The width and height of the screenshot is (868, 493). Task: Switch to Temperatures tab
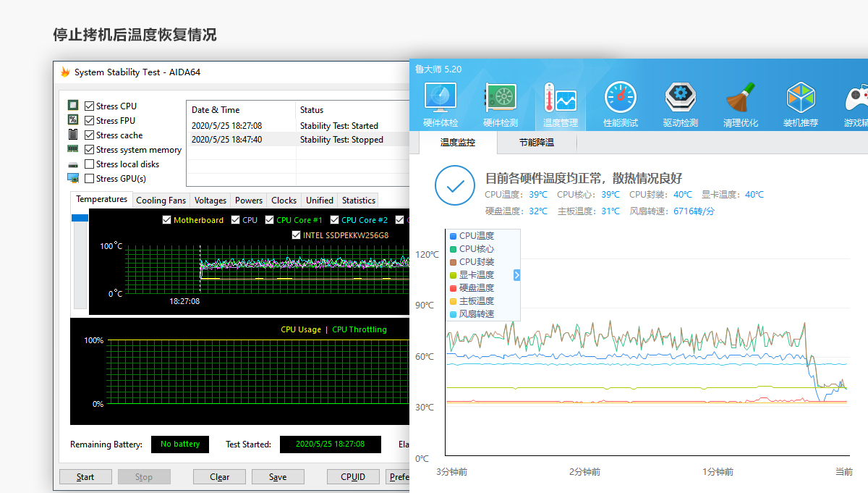102,199
